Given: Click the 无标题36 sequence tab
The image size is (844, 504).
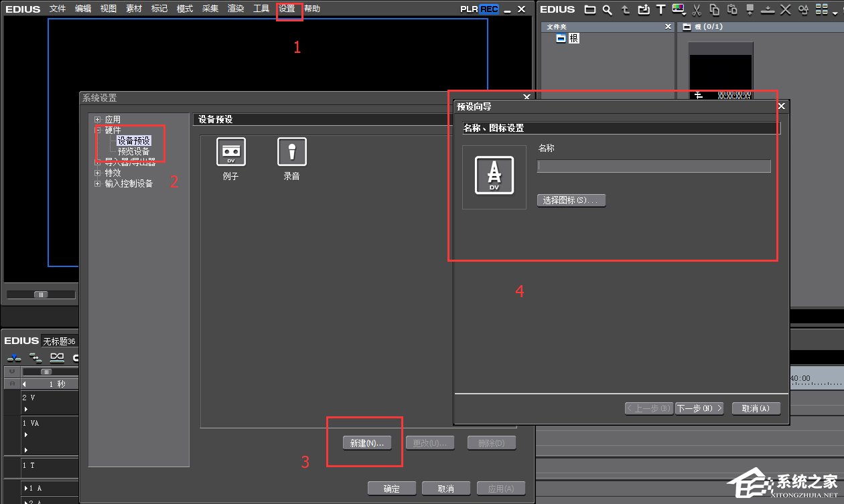Looking at the screenshot, I should tap(60, 341).
